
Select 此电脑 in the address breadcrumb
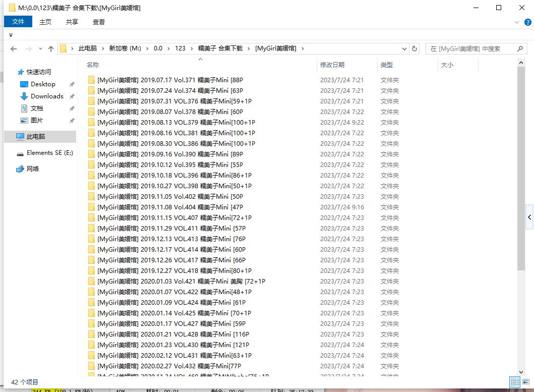(88, 48)
